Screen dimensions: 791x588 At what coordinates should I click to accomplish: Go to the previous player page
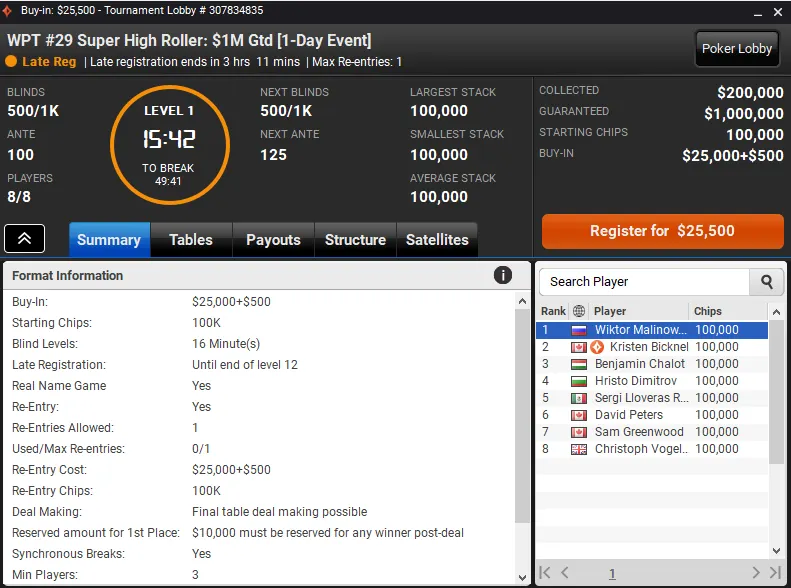coord(565,573)
